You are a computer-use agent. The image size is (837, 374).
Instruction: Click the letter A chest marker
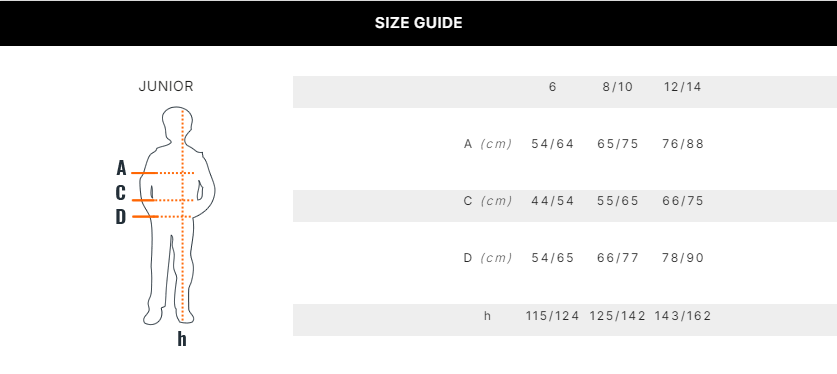click(121, 169)
